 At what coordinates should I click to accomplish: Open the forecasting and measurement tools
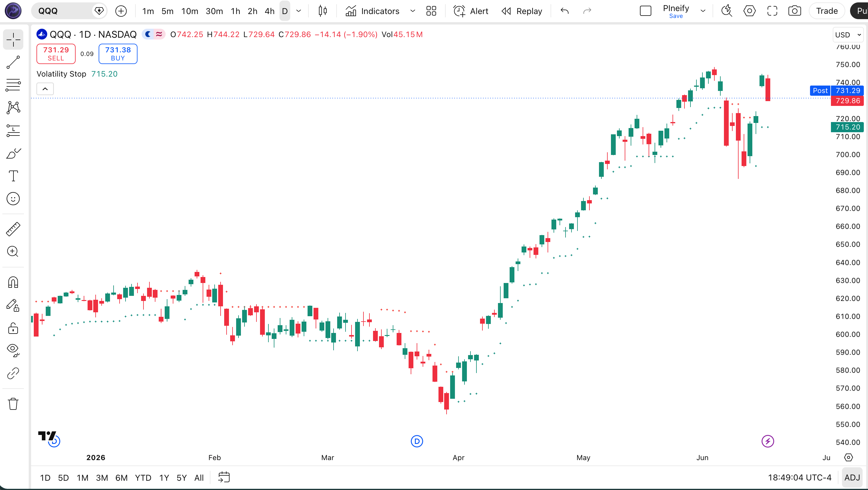click(13, 130)
